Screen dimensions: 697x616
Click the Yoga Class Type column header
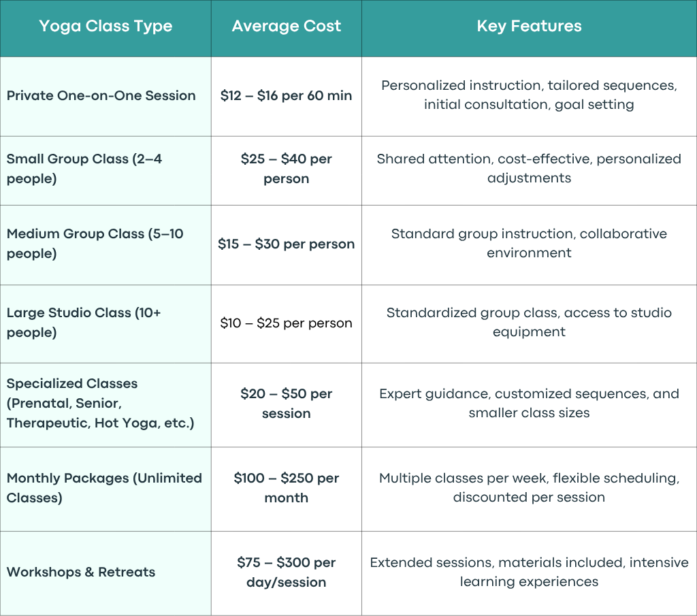106,27
